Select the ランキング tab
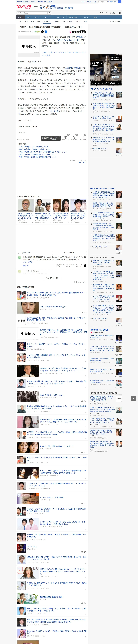Viewport: 138px width, 644px height. 86,17
